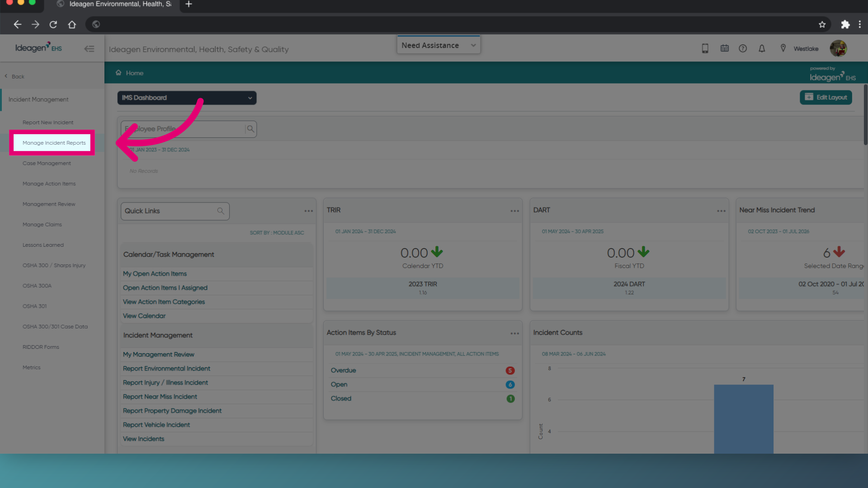Open Management Review in the sidebar
The height and width of the screenshot is (488, 868).
49,204
